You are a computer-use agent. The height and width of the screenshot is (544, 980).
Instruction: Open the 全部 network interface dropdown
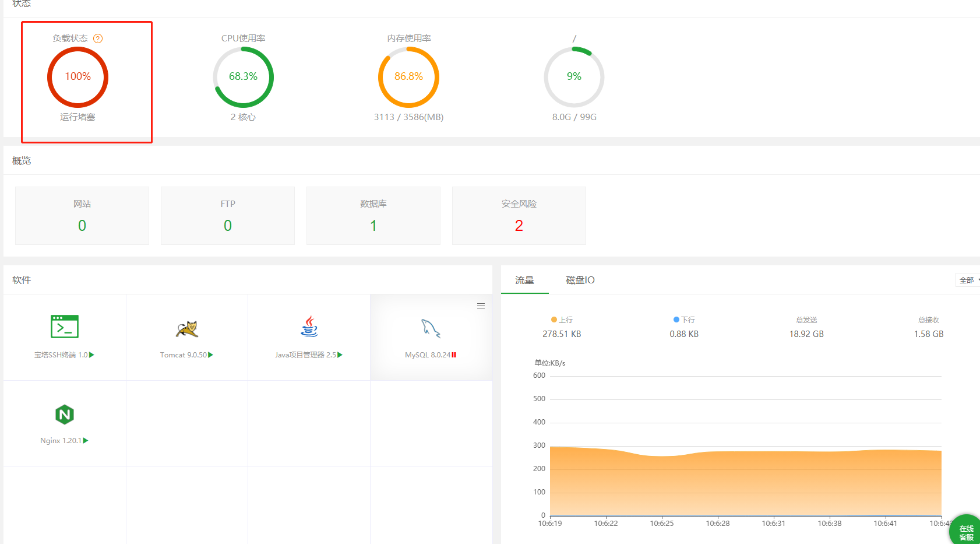[x=968, y=280]
